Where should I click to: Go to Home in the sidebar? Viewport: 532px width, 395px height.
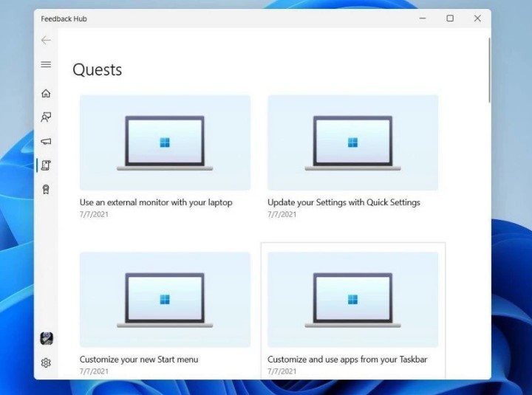46,93
